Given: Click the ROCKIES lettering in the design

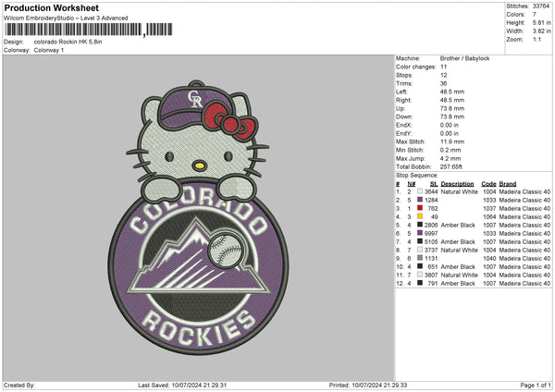Looking at the screenshot, I should [198, 329].
